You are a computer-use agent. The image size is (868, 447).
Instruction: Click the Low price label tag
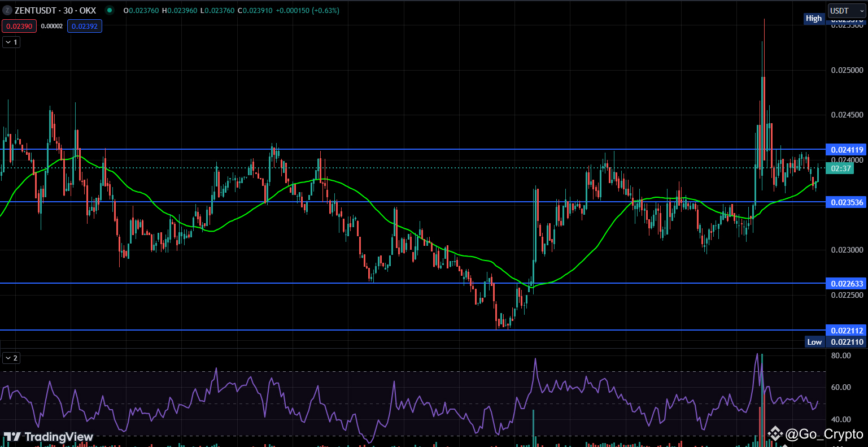pos(814,342)
